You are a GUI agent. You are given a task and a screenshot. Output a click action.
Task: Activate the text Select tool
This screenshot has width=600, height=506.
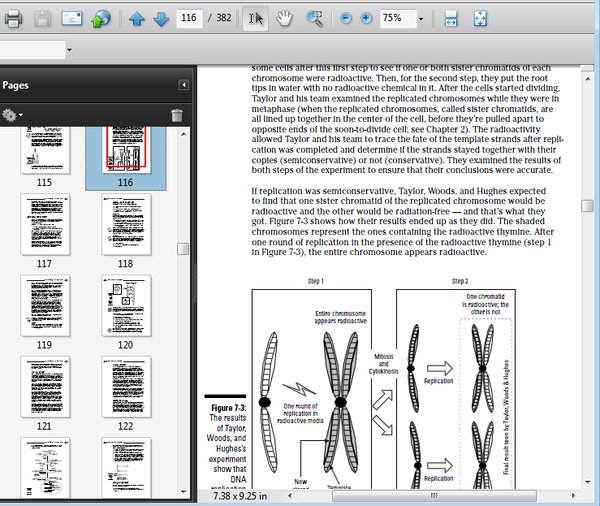pos(256,19)
